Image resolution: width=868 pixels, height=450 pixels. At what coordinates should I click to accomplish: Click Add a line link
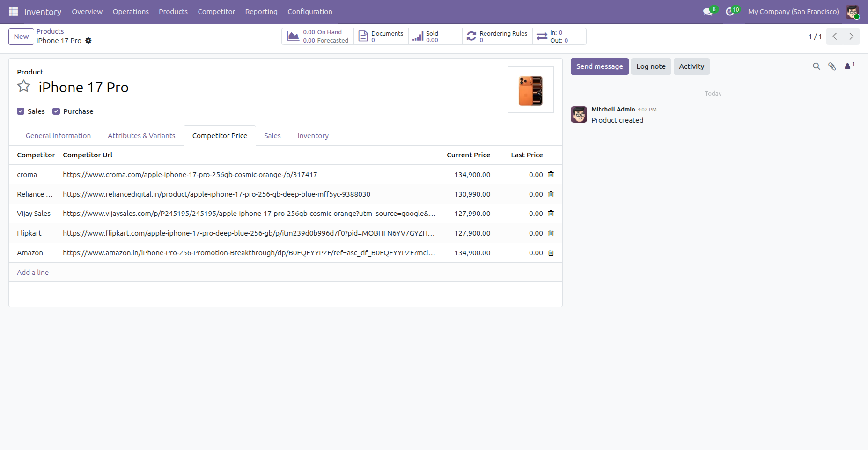tap(33, 273)
